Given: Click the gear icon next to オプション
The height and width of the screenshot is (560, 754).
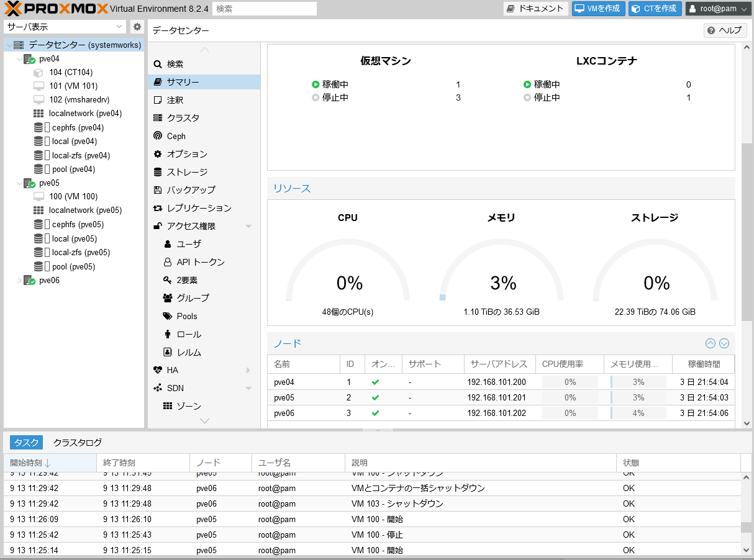Looking at the screenshot, I should click(158, 154).
